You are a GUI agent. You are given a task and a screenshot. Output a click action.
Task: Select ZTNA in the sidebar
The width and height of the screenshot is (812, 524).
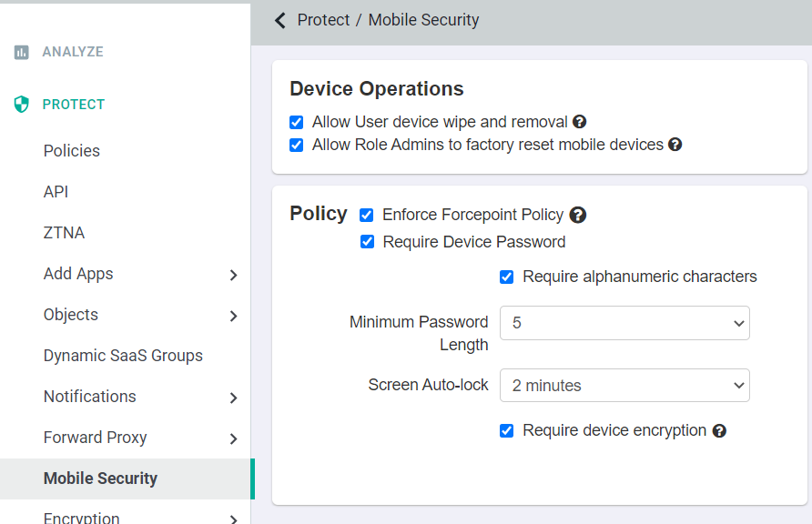64,233
